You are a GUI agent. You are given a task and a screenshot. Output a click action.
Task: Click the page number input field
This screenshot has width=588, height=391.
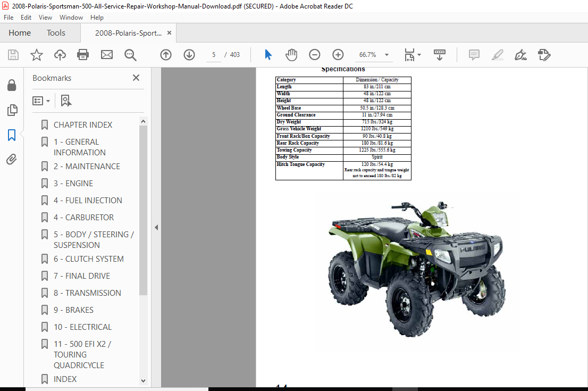pos(214,55)
